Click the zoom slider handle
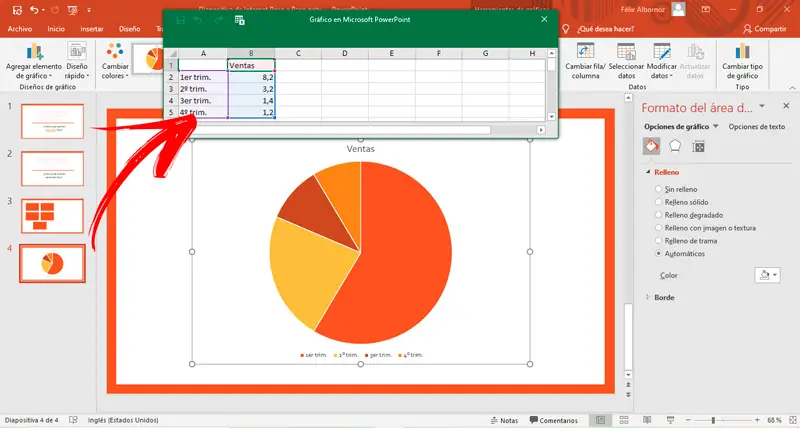This screenshot has width=800, height=428. (713, 420)
